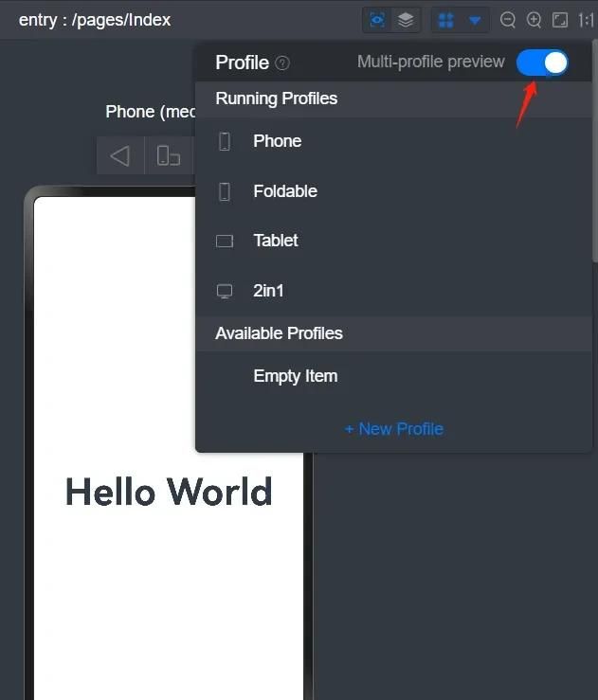Turn off the Multi-profile preview switch
Image resolution: width=598 pixels, height=700 pixels.
pos(542,63)
